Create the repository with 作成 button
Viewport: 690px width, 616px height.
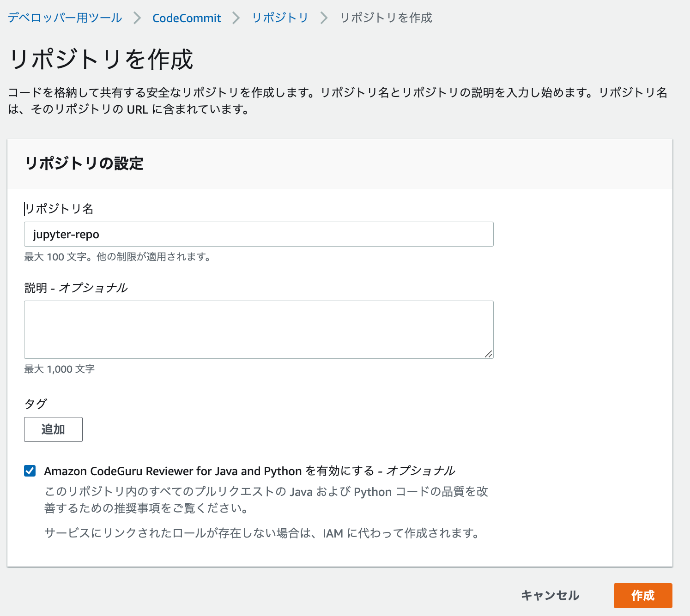(643, 596)
